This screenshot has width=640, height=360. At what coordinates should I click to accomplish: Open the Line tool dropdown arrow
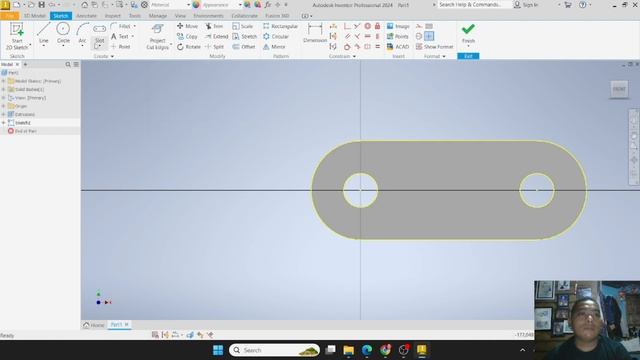pyautogui.click(x=44, y=46)
